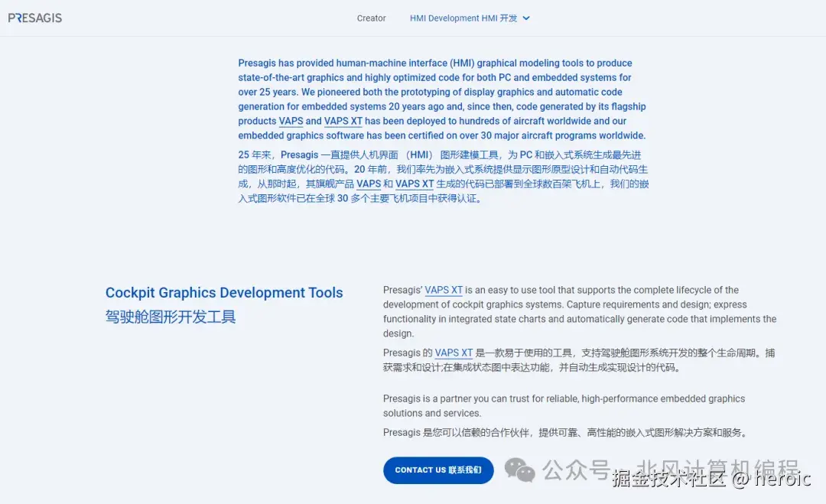
Task: Click the PRESAGIS logo
Action: 34,17
